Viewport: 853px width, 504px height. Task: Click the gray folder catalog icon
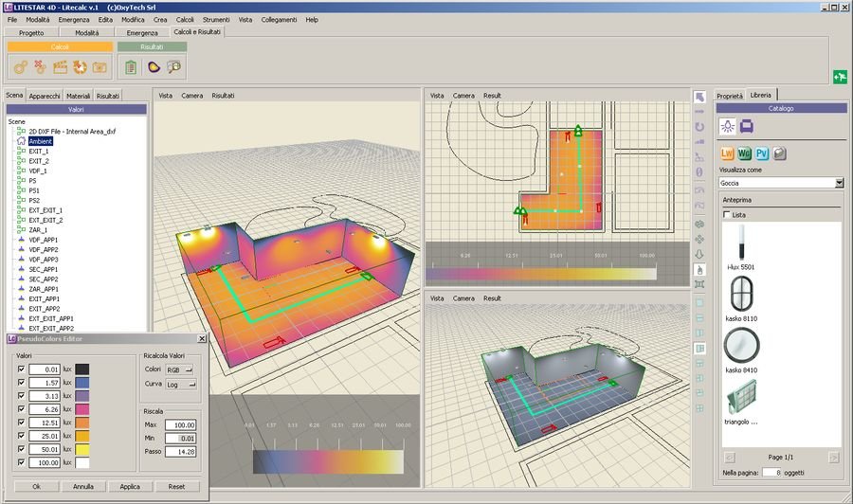click(780, 153)
